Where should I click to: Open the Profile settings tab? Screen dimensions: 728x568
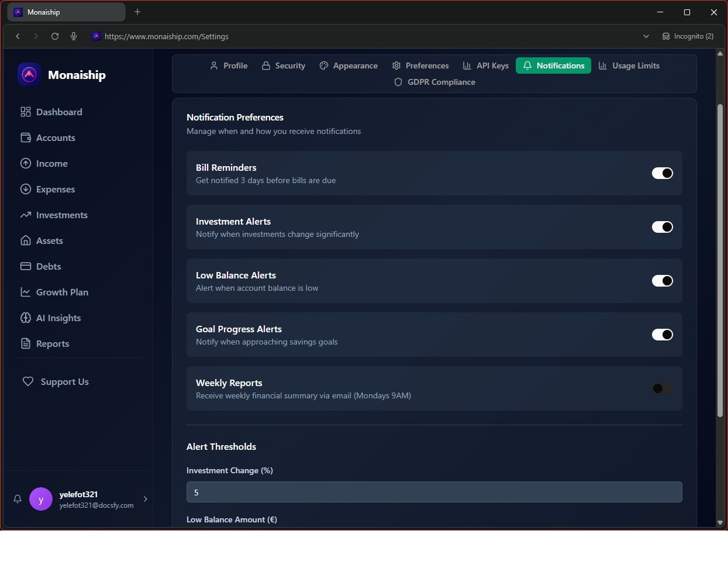pos(229,66)
